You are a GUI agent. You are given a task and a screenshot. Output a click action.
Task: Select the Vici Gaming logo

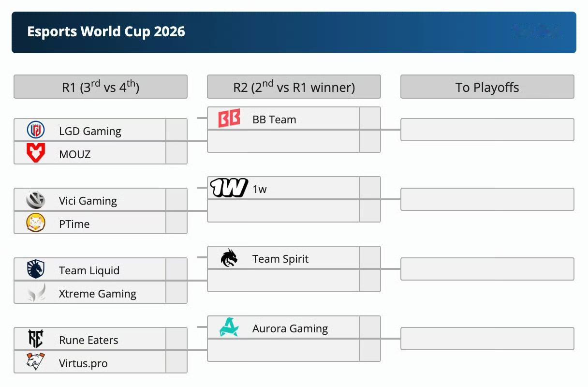coord(36,200)
